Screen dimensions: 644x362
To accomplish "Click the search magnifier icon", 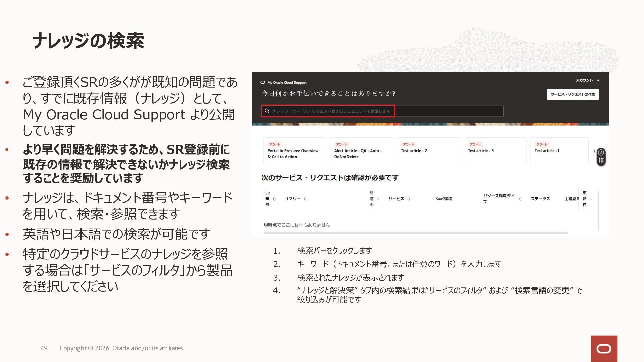I will [x=267, y=111].
